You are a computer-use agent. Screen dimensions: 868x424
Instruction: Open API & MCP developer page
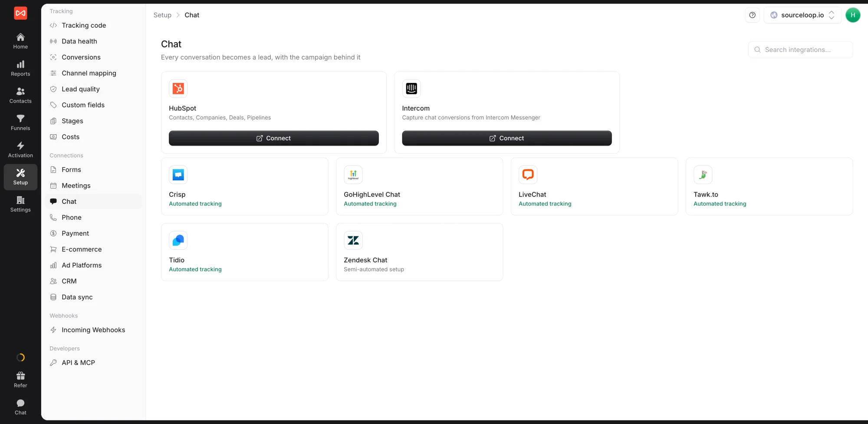tap(93, 363)
